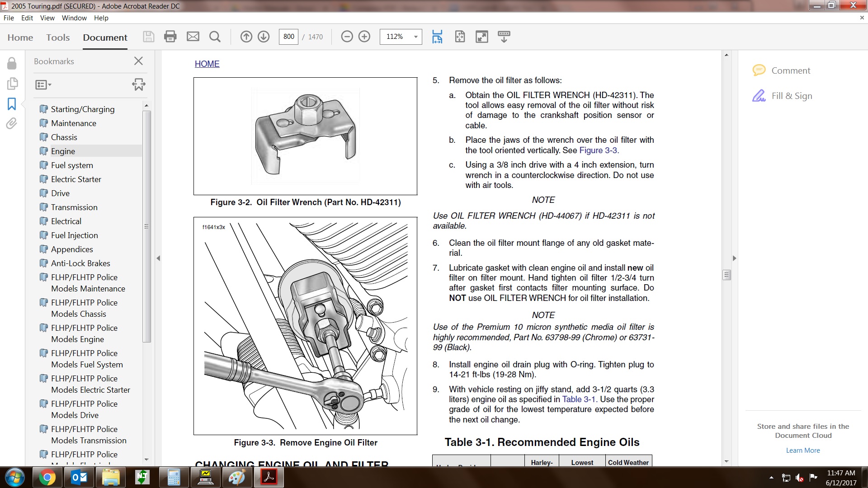Image resolution: width=868 pixels, height=488 pixels.
Task: Click the HOME link on page
Action: coord(207,64)
